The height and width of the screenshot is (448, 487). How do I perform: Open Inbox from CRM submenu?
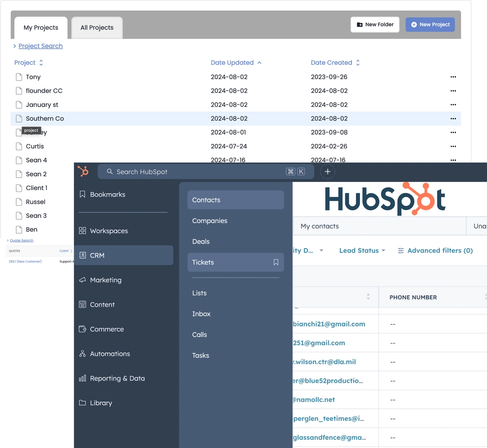pos(201,314)
